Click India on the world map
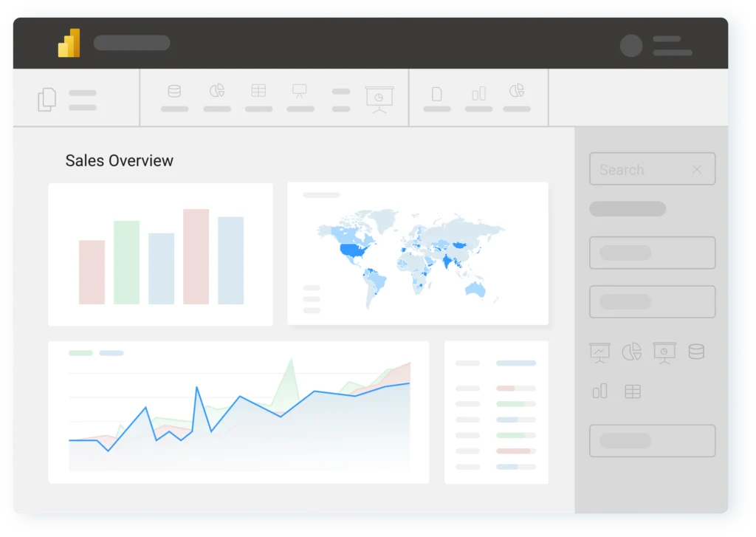756x537 pixels. pyautogui.click(x=447, y=261)
